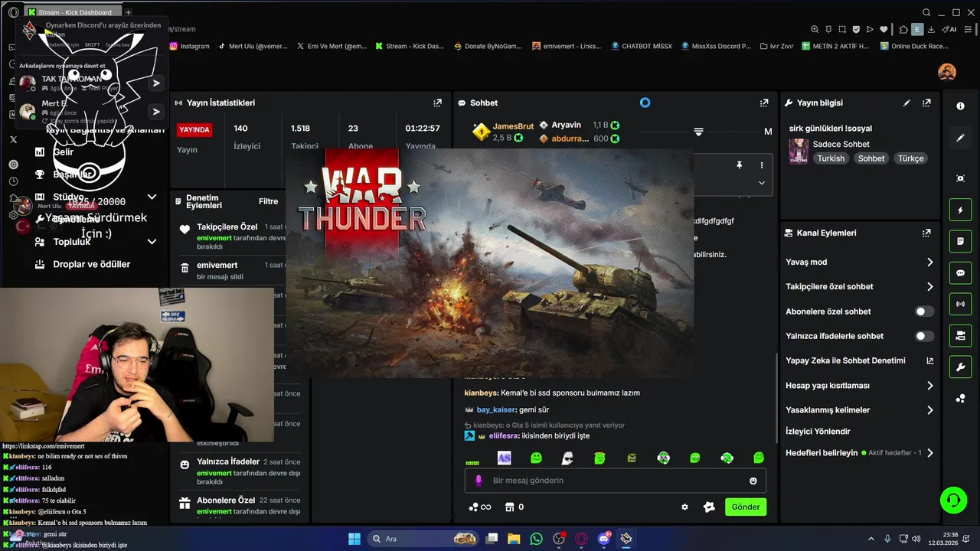Open Yapay Zeka ile Sohbet Denetimi link
Image resolution: width=980 pixels, height=551 pixels.
860,360
